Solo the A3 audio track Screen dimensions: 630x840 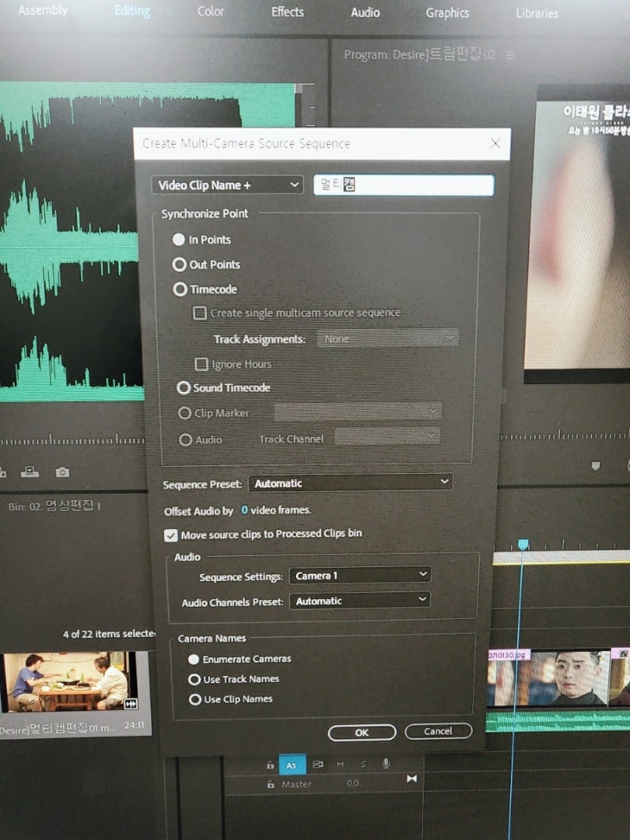pyautogui.click(x=363, y=764)
